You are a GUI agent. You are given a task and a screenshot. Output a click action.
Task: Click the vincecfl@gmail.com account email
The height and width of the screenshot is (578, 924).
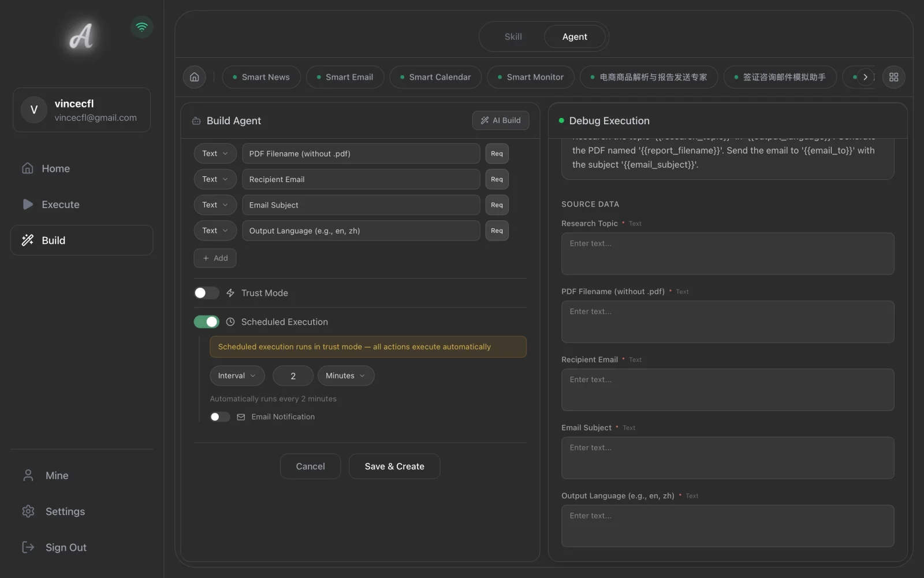pyautogui.click(x=96, y=118)
